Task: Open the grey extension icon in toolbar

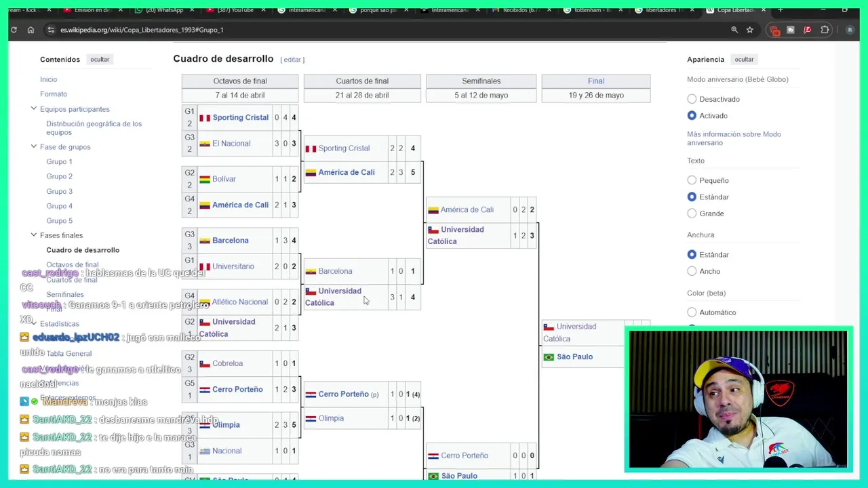Action: (791, 30)
